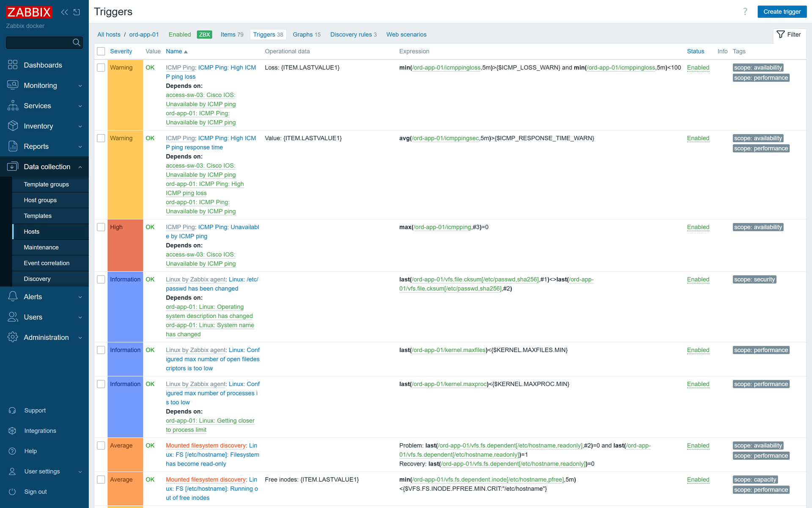Open the help question mark icon
Image resolution: width=812 pixels, height=508 pixels.
pyautogui.click(x=745, y=11)
